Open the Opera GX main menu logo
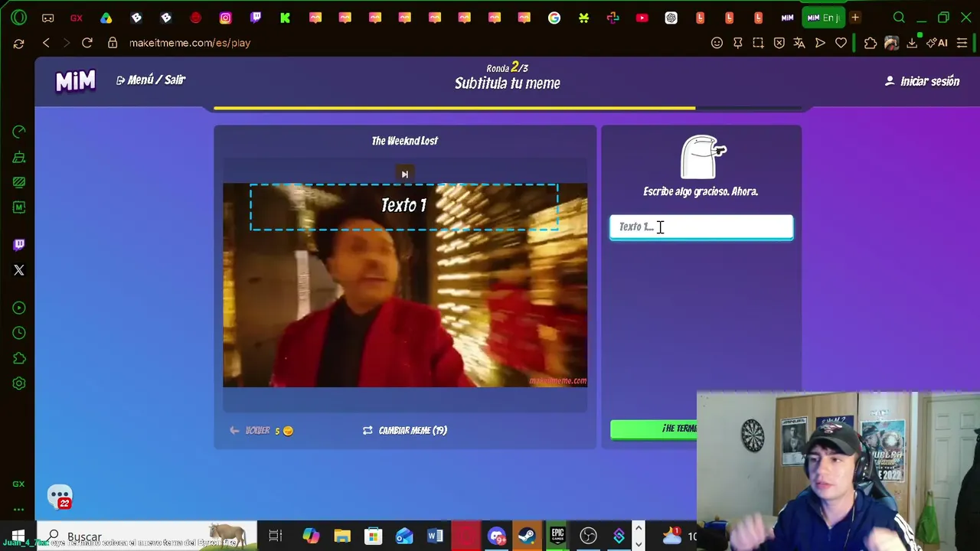The width and height of the screenshot is (980, 551). (x=18, y=18)
